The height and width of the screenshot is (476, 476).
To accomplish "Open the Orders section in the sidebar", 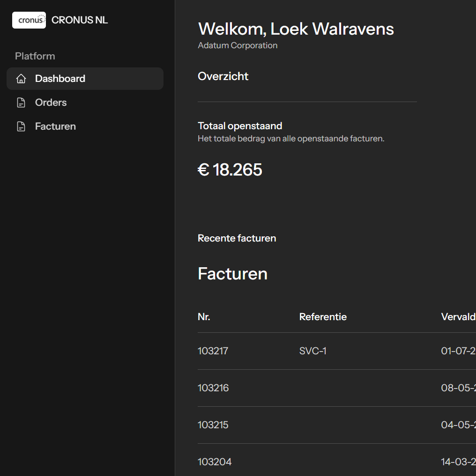I will tap(50, 102).
